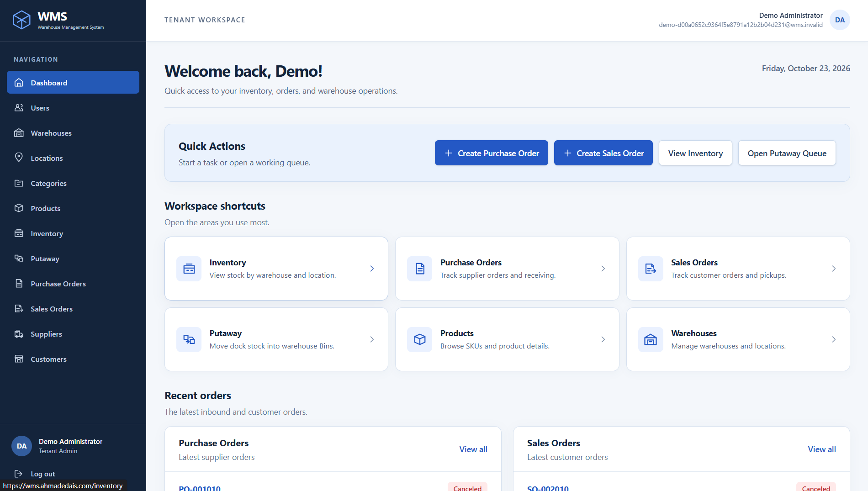Open Locations in the navigation menu

[73, 158]
